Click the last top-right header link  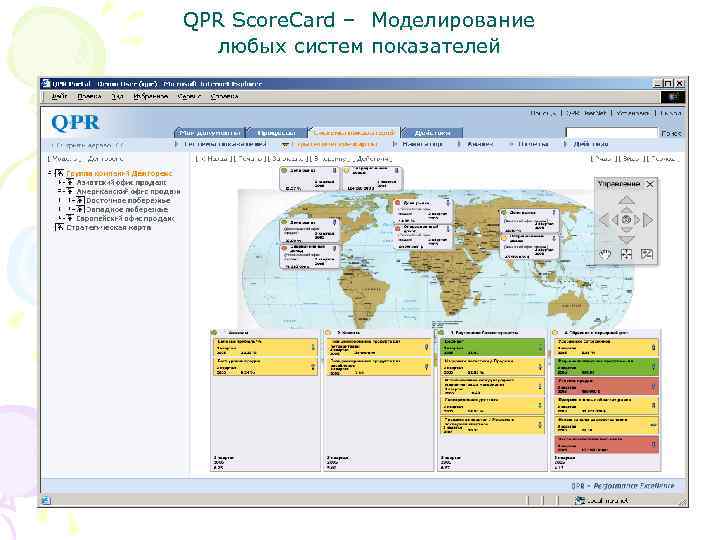point(671,113)
